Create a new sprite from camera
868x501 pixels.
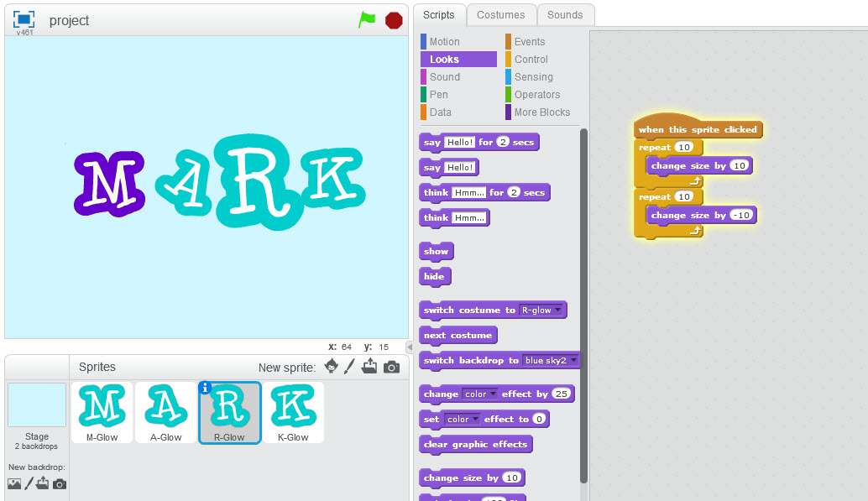click(391, 367)
